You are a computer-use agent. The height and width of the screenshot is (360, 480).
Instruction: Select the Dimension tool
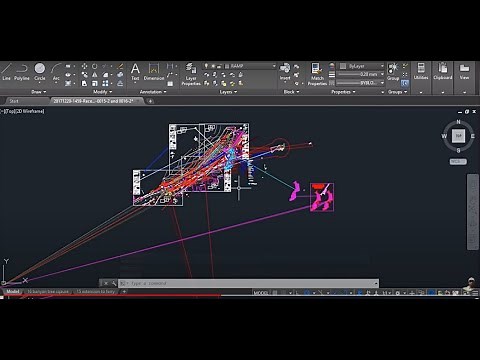[154, 72]
